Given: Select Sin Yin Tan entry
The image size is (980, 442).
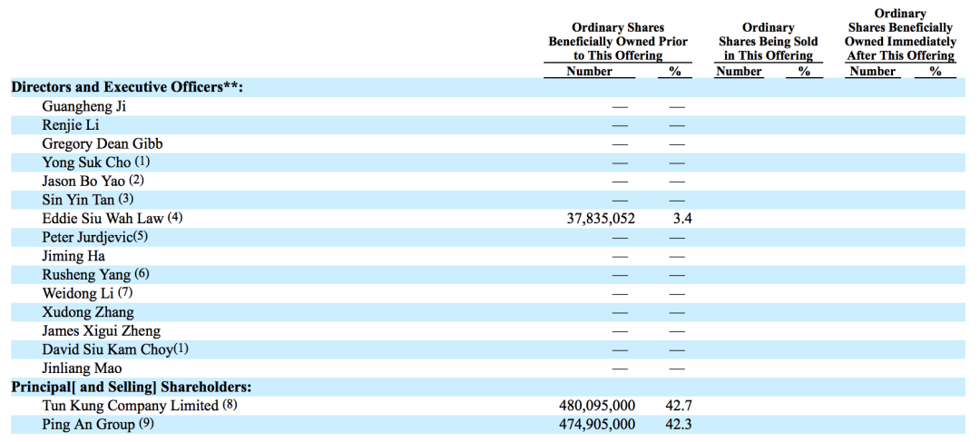Looking at the screenshot, I should [79, 200].
